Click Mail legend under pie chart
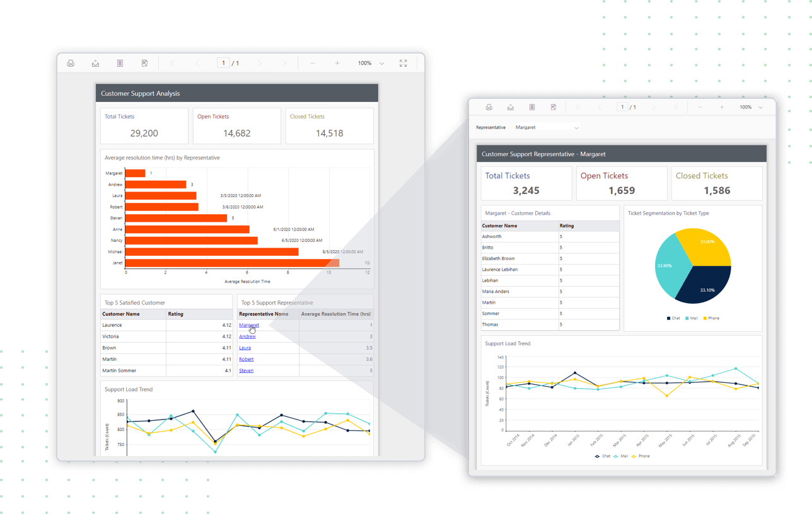 (692, 318)
